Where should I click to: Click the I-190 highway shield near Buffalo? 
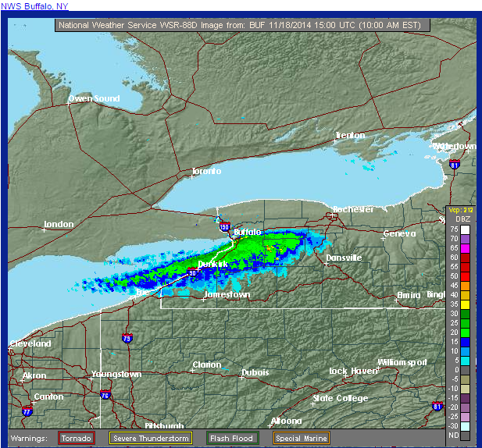click(224, 228)
